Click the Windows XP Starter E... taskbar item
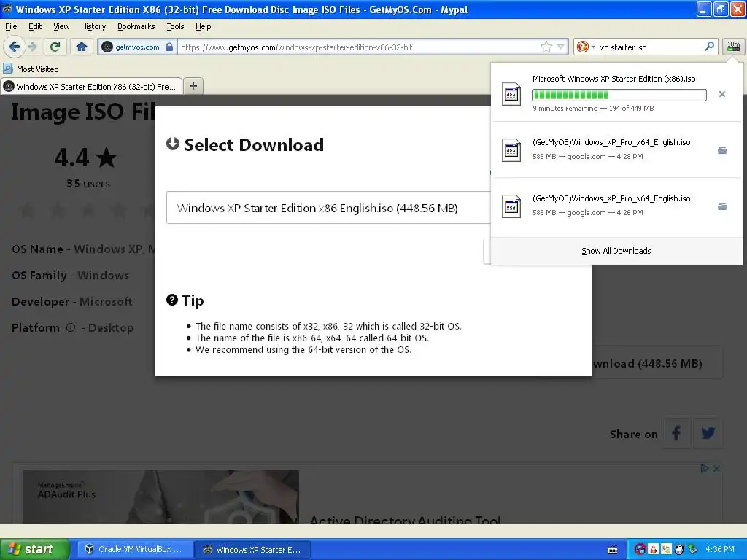This screenshot has width=747, height=560. [x=252, y=549]
